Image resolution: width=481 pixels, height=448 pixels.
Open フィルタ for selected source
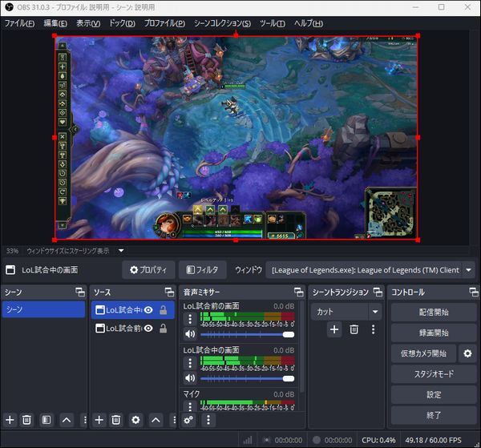[x=203, y=270]
